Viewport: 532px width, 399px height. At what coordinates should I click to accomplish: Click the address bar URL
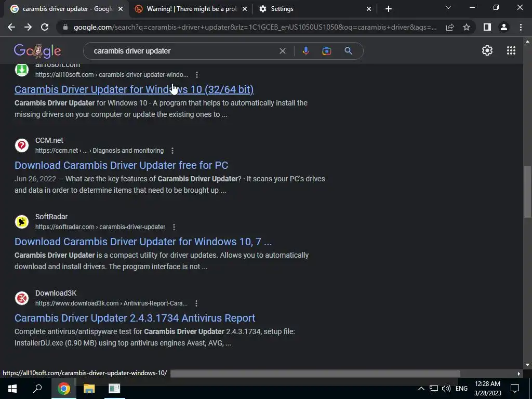(255, 27)
